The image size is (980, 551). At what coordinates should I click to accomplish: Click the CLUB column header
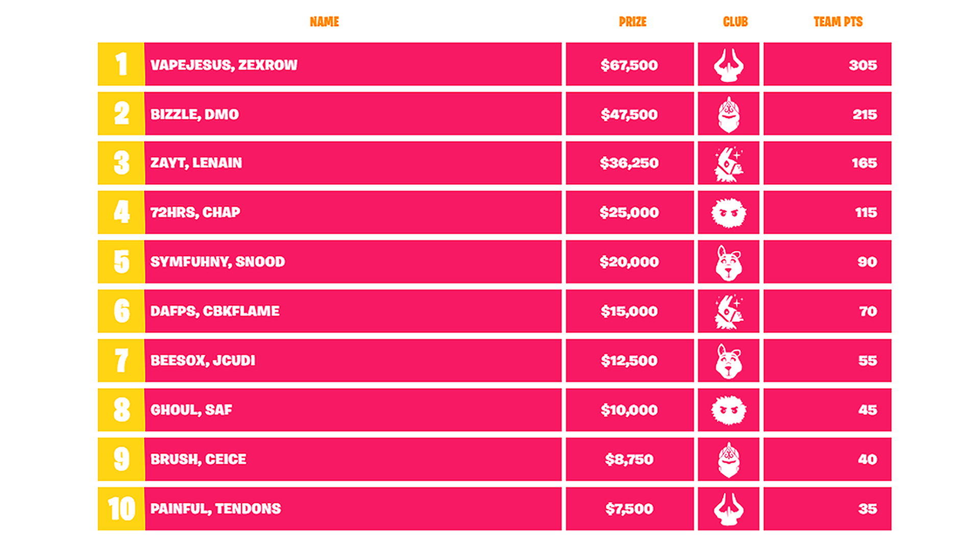coord(735,22)
